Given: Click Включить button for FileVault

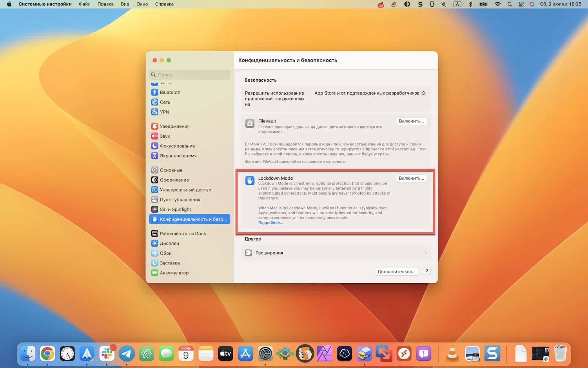Looking at the screenshot, I should point(411,121).
